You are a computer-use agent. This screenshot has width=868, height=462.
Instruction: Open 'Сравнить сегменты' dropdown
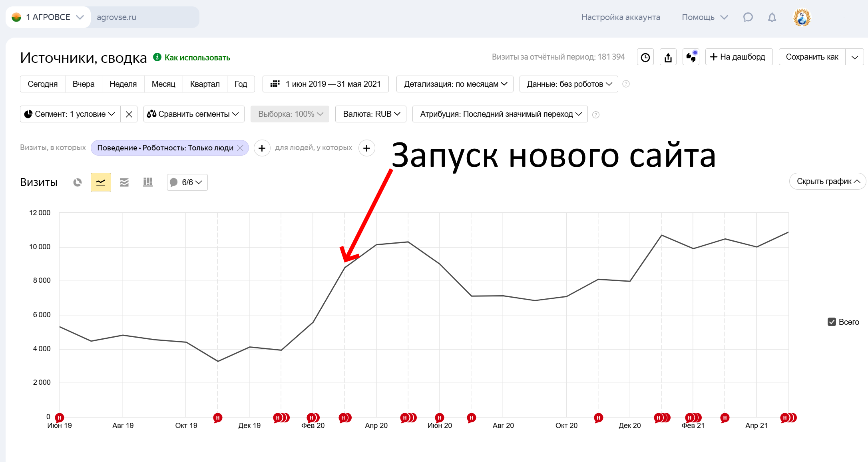click(x=194, y=114)
